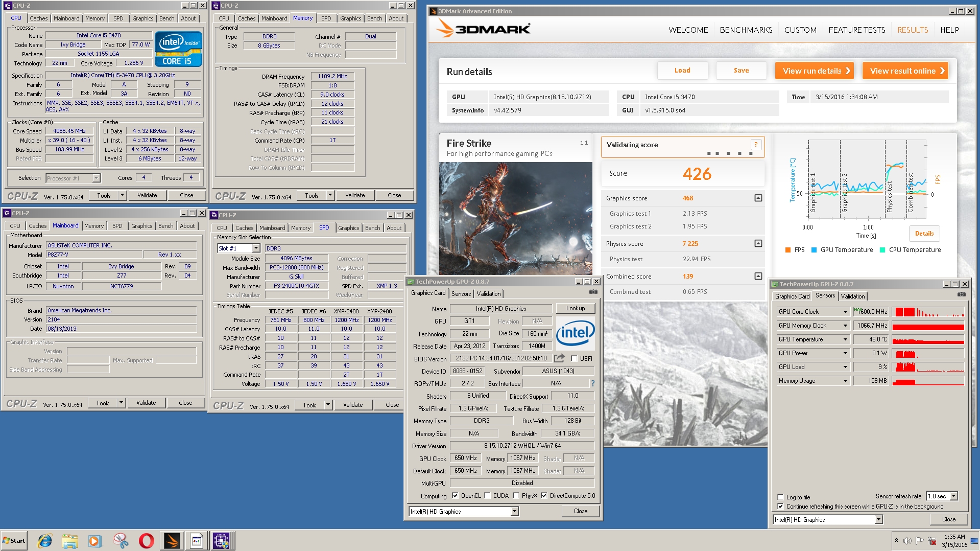The width and height of the screenshot is (980, 551).
Task: Open the Sensor refresh rate dropdown
Action: [x=953, y=496]
